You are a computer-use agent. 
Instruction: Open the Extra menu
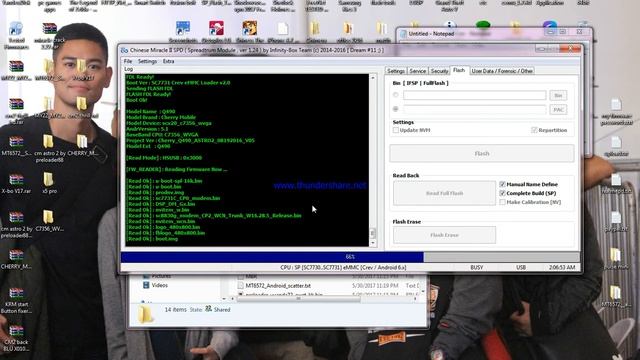pos(168,61)
